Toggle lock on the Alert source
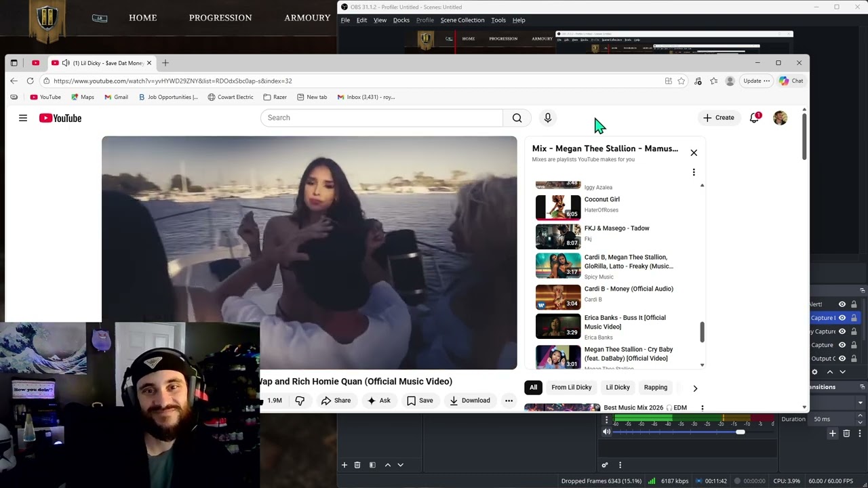The height and width of the screenshot is (488, 868). coord(854,304)
